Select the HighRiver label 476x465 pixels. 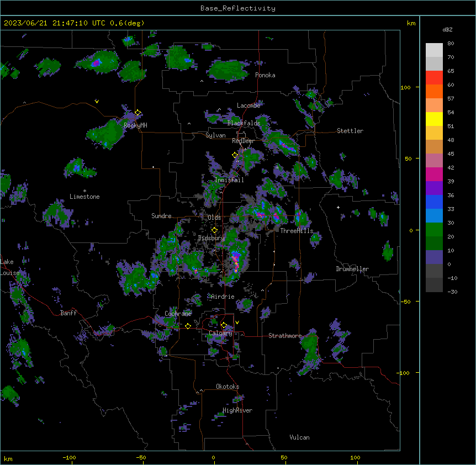tap(237, 410)
